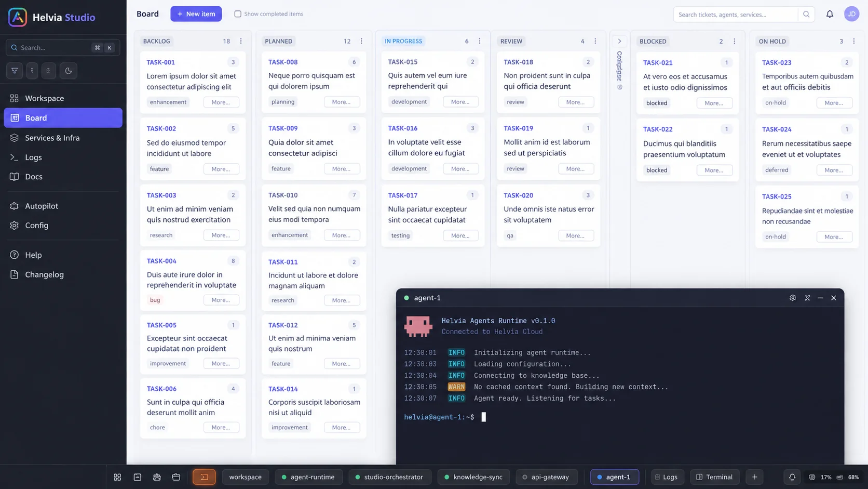Open the JD user avatar
Viewport: 868px width, 489px height.
coord(851,14)
